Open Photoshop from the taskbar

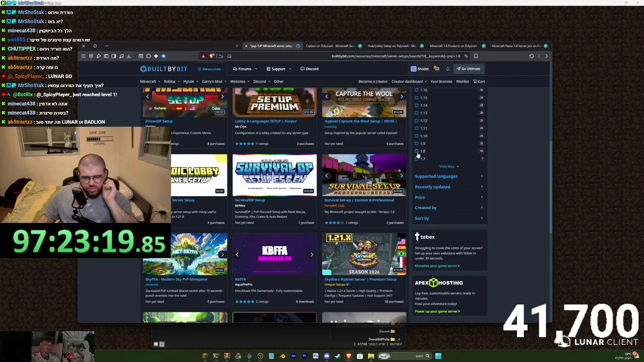315,356
